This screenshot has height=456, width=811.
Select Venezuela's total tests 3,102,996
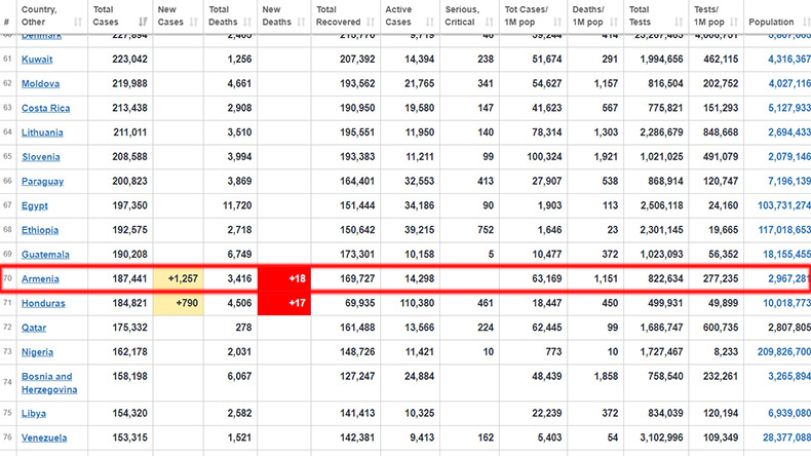click(662, 438)
